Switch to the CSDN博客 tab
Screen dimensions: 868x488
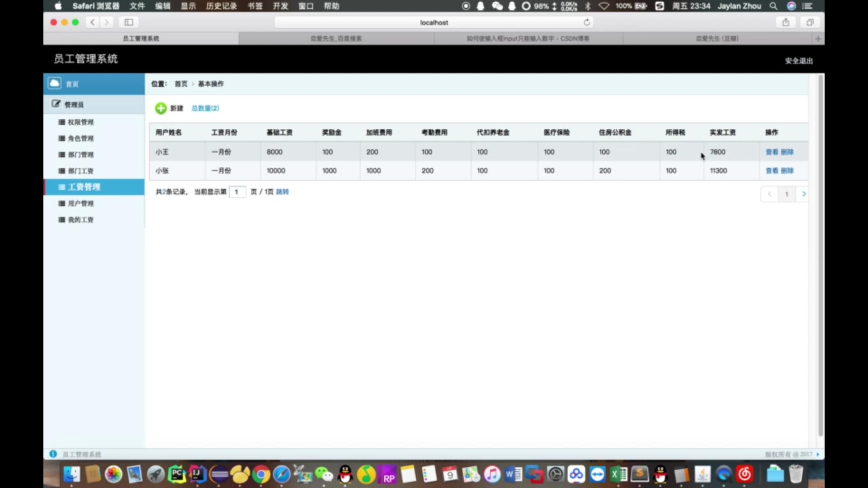tap(528, 39)
